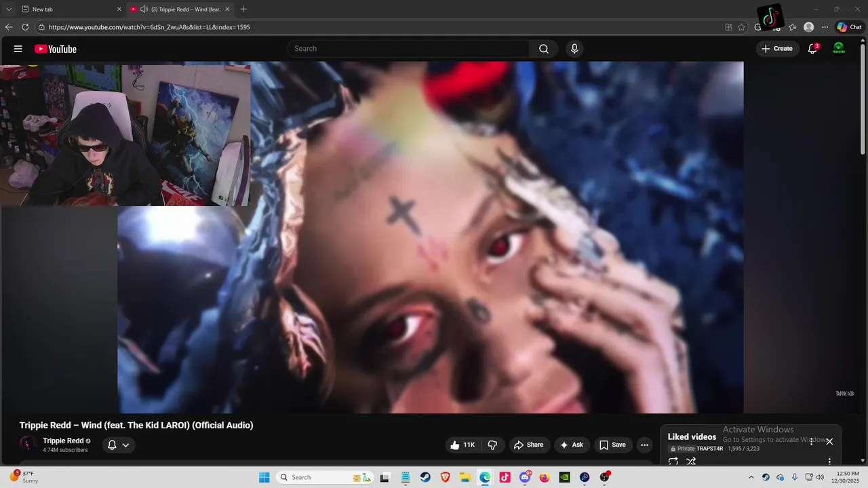
Task: Install the site as an app
Action: point(728,27)
